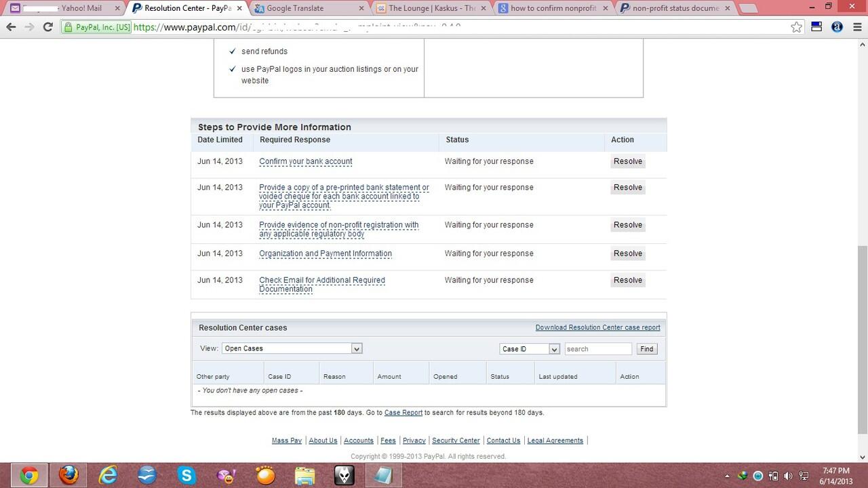Open 'Organization and Payment Information' link
Viewport: 868px width, 488px height.
(x=325, y=253)
